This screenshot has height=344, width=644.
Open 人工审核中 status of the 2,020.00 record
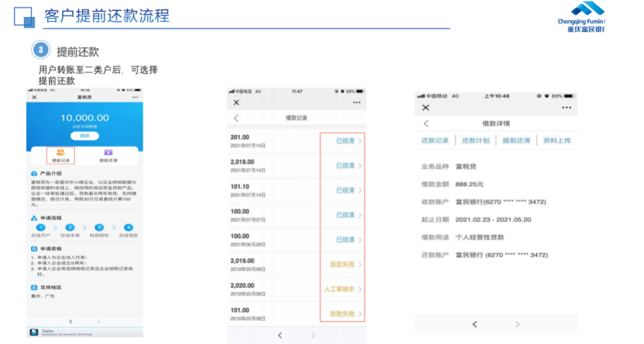339,289
